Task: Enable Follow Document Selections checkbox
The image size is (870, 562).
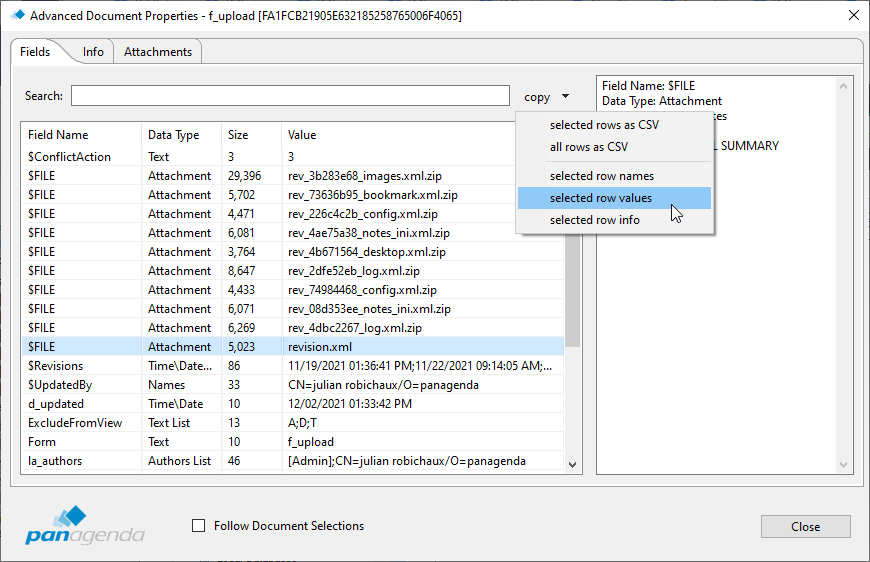Action: (x=198, y=526)
